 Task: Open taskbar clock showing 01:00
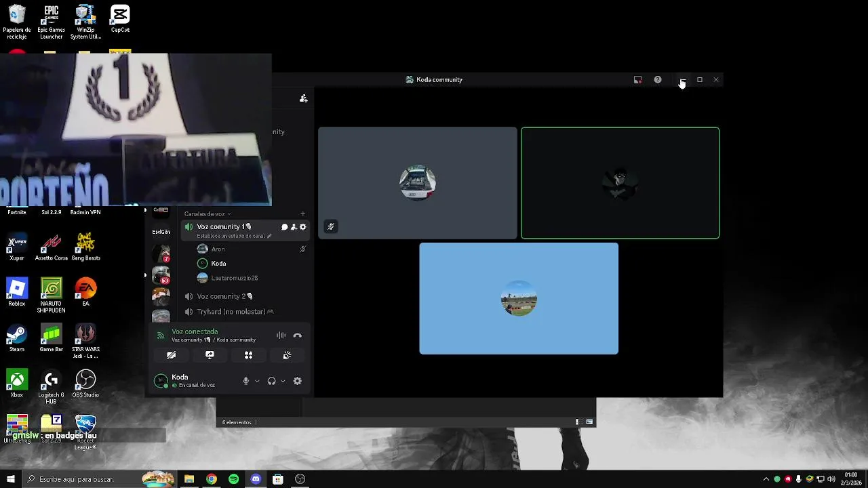coord(851,479)
